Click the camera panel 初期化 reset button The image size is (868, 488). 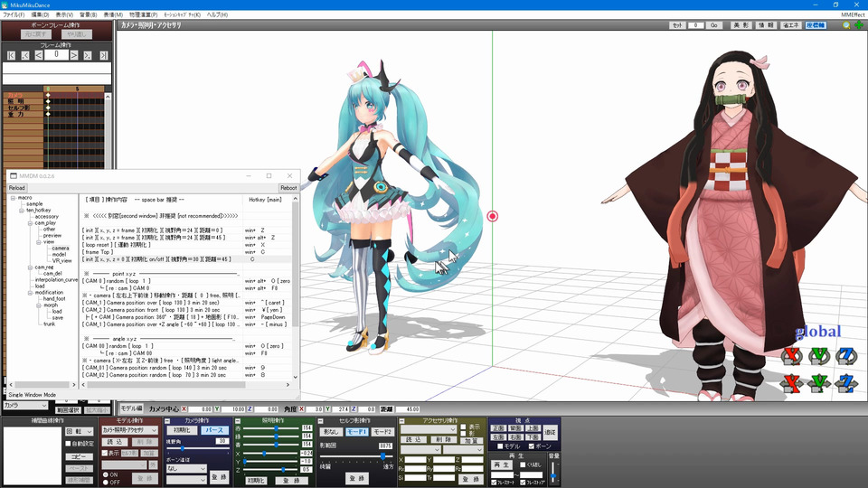click(181, 430)
